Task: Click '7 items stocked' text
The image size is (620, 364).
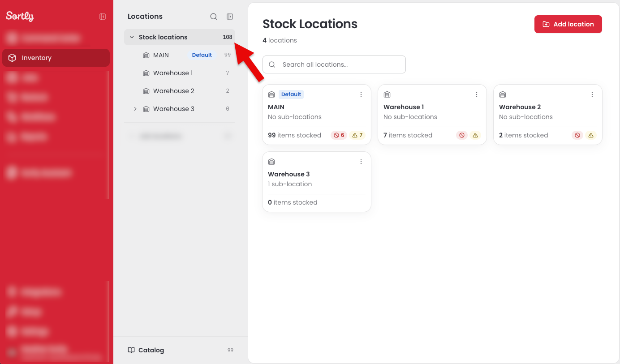Action: [408, 135]
